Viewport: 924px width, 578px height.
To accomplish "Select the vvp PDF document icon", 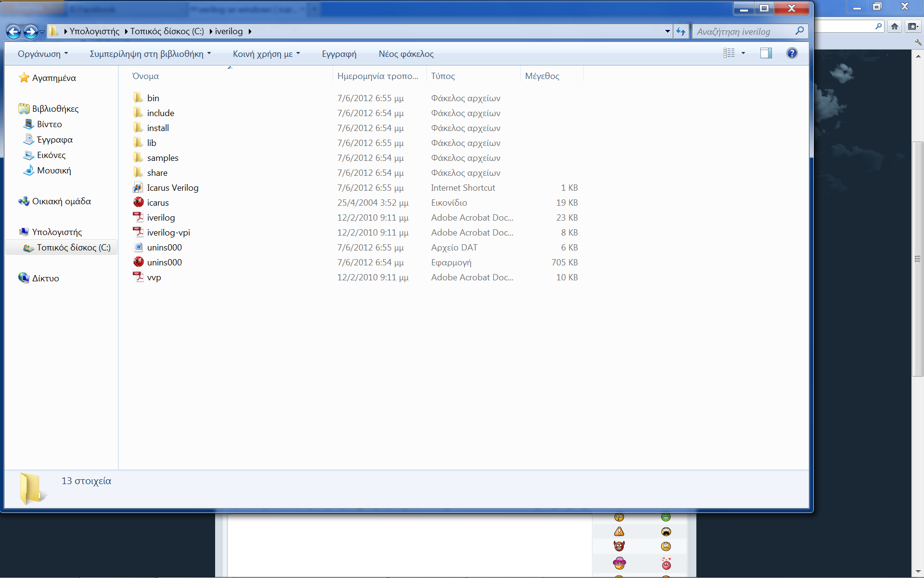I will pos(138,277).
